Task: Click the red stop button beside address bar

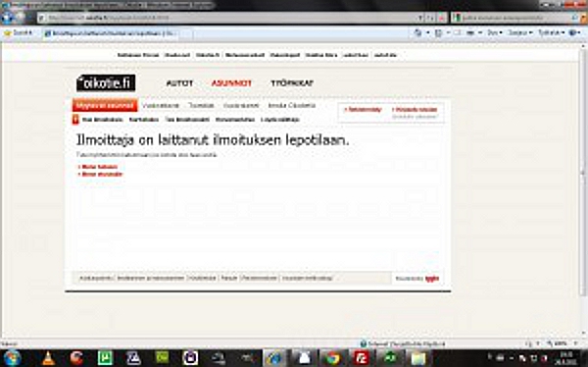Action: coord(442,18)
